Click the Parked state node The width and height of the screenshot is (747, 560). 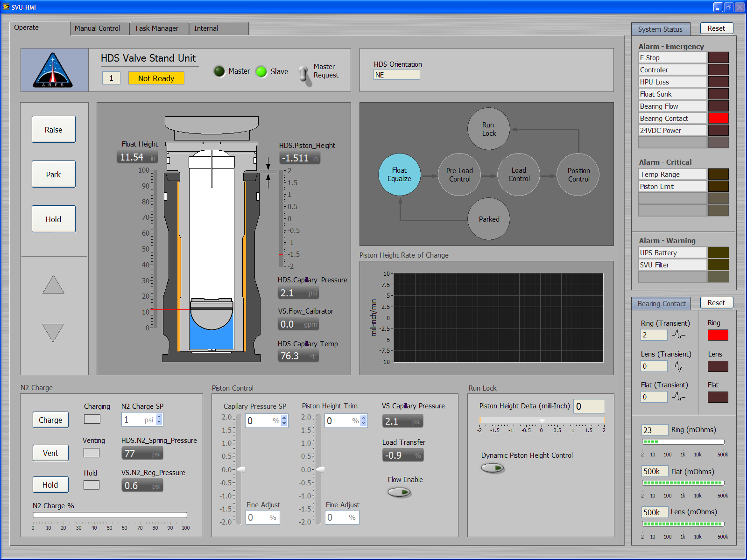point(489,219)
